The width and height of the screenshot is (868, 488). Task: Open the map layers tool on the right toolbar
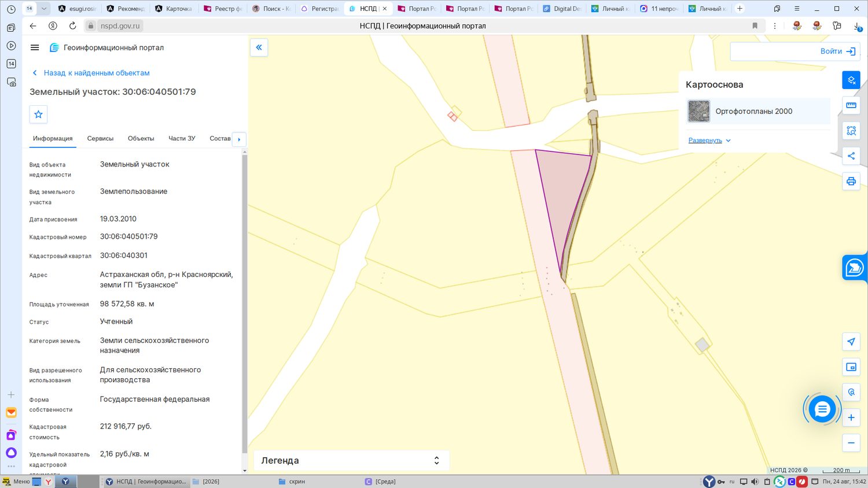click(x=851, y=80)
